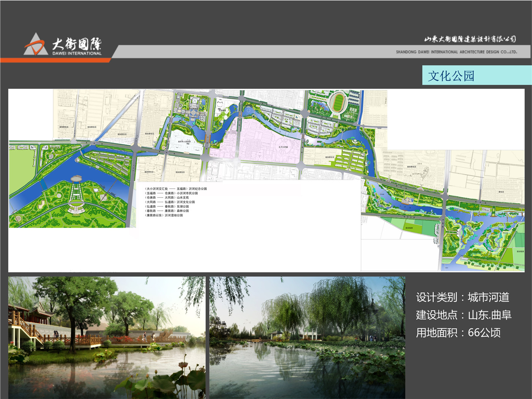The image size is (532, 399).
Task: Click 'SHANDONG DAWEI INTERNATIONAL ARCHITECTURE DESIGN CO.,LTD.' text
Action: (456, 52)
